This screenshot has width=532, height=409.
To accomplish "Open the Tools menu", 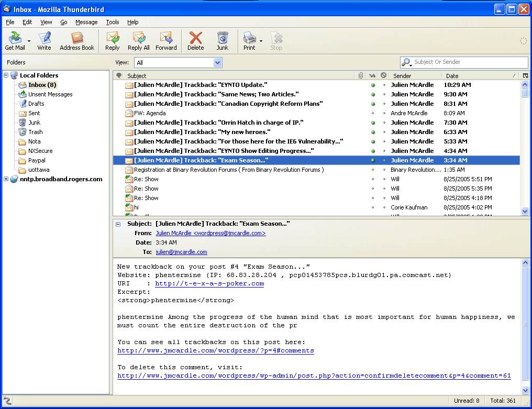I will tap(112, 22).
